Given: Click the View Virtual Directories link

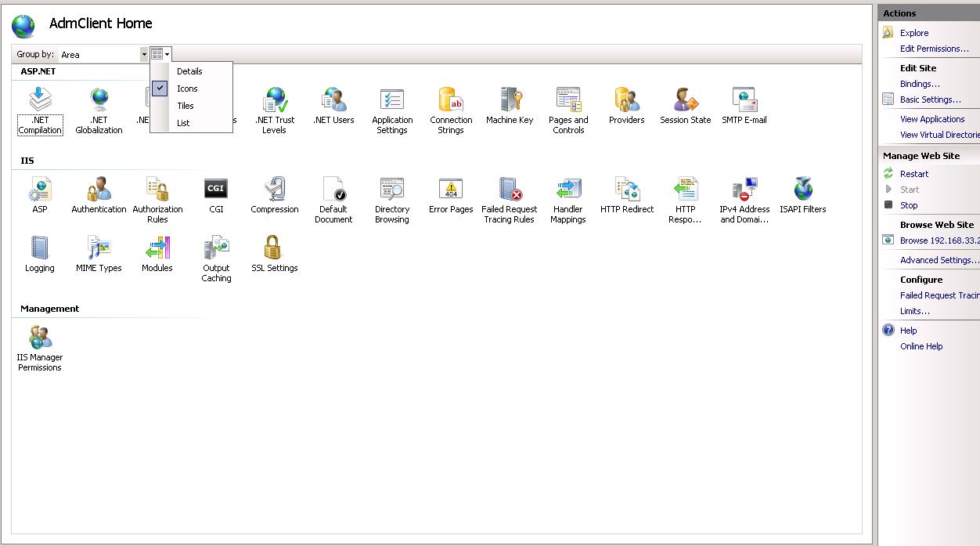Looking at the screenshot, I should click(940, 135).
